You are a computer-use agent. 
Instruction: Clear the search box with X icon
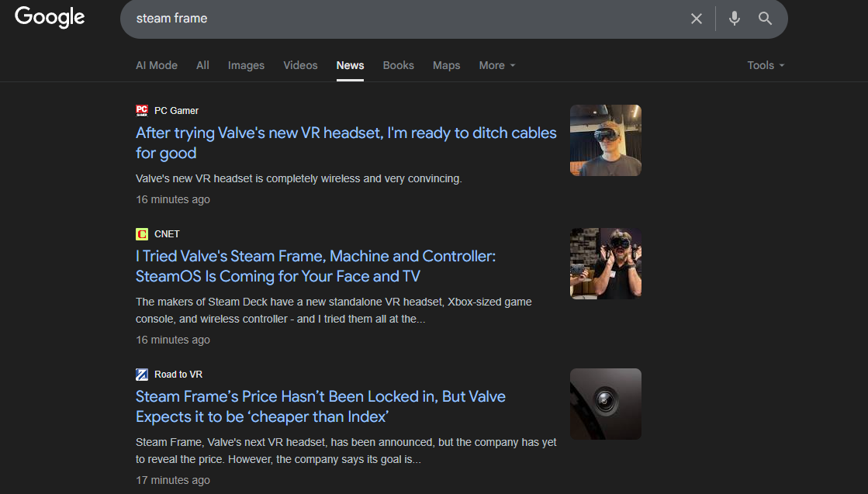pos(696,19)
